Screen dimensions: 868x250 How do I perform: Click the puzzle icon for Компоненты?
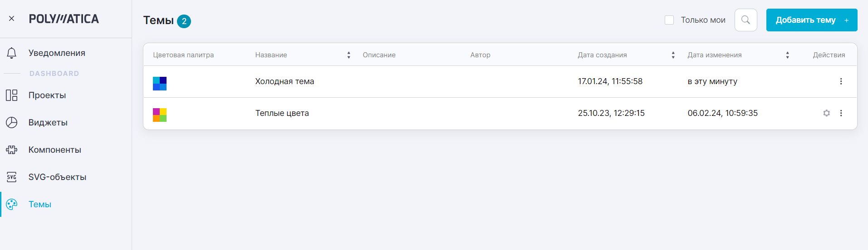pyautogui.click(x=12, y=150)
